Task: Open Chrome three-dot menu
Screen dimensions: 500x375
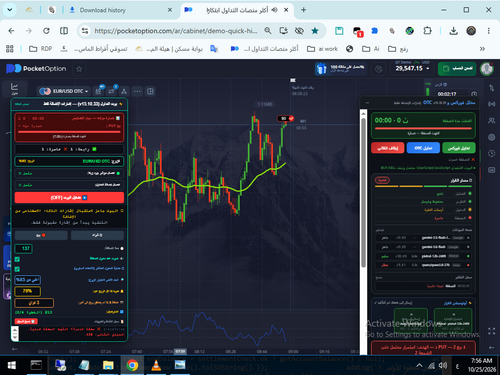Action: pyautogui.click(x=489, y=31)
